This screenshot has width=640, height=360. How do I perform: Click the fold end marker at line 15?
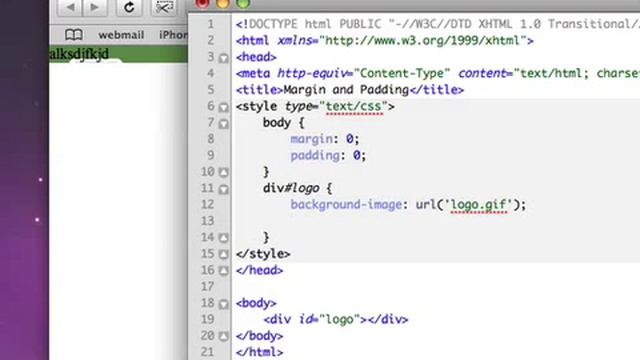point(223,254)
